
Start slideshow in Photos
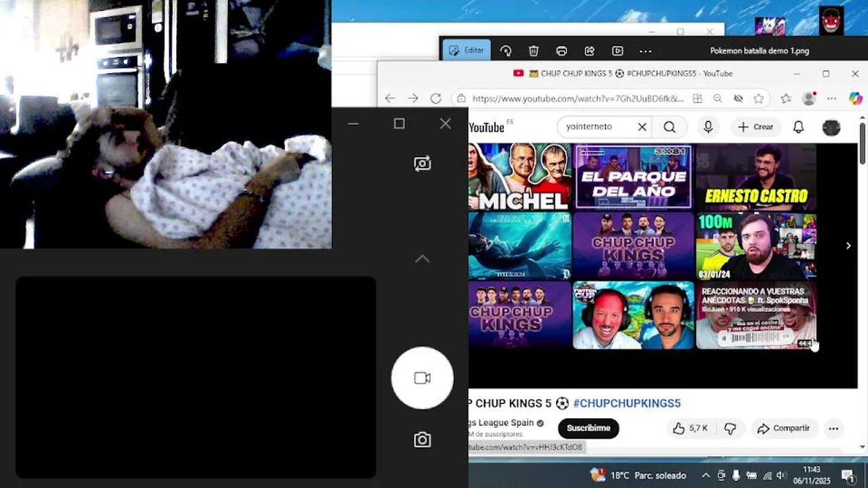617,51
